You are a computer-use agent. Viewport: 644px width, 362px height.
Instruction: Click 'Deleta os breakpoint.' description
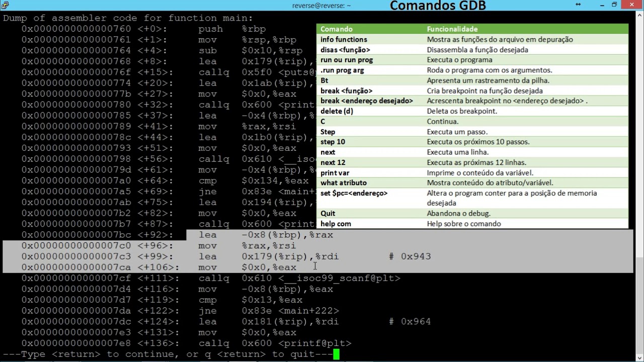click(x=462, y=111)
